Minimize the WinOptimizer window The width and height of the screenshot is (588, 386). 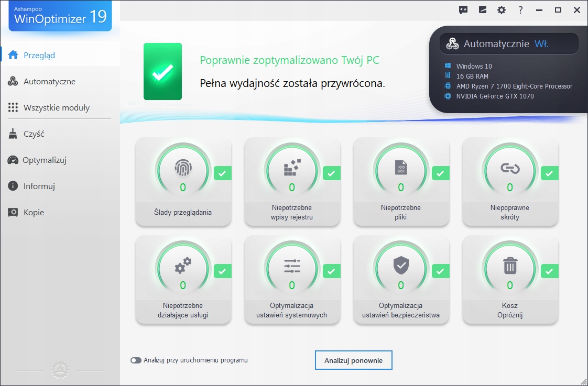(x=539, y=10)
